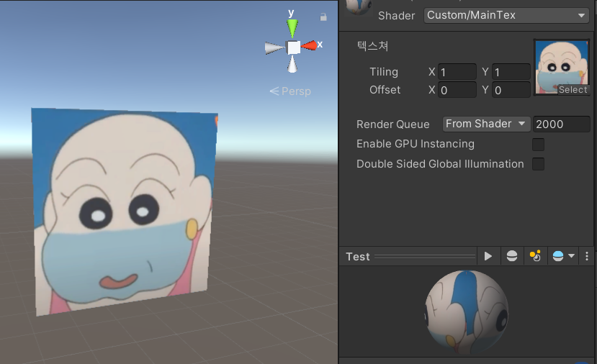Open the preview environment sphere dropdown
This screenshot has height=364, width=597.
[563, 256]
